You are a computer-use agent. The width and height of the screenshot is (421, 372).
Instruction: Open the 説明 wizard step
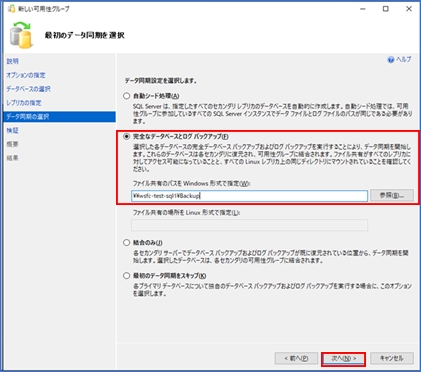[x=13, y=61]
